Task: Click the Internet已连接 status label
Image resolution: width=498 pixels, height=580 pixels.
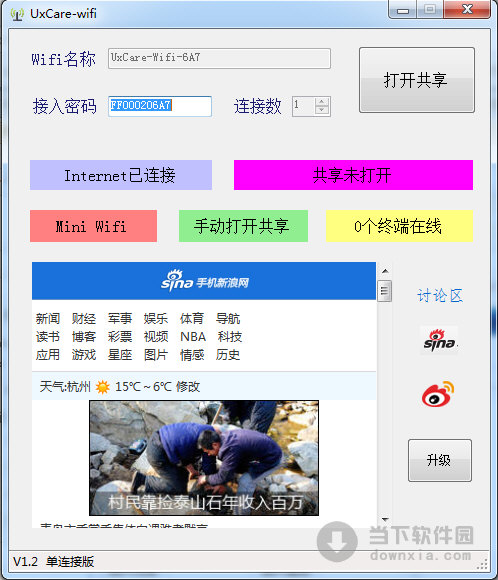Action: pos(121,175)
